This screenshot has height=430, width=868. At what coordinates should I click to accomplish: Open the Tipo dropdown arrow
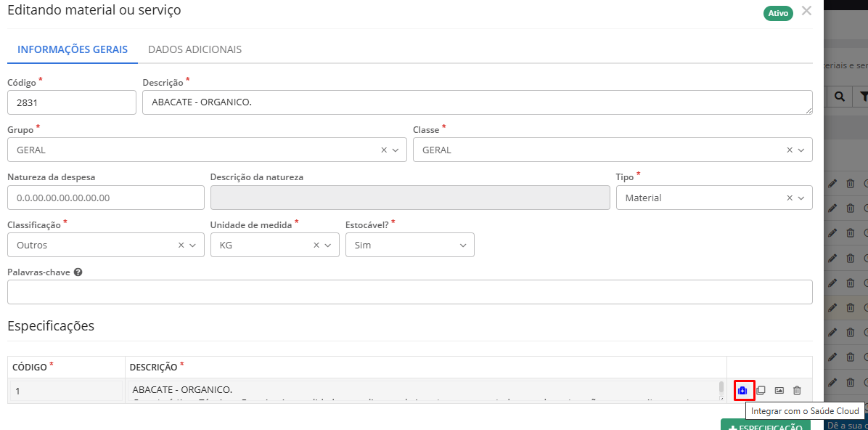(801, 198)
